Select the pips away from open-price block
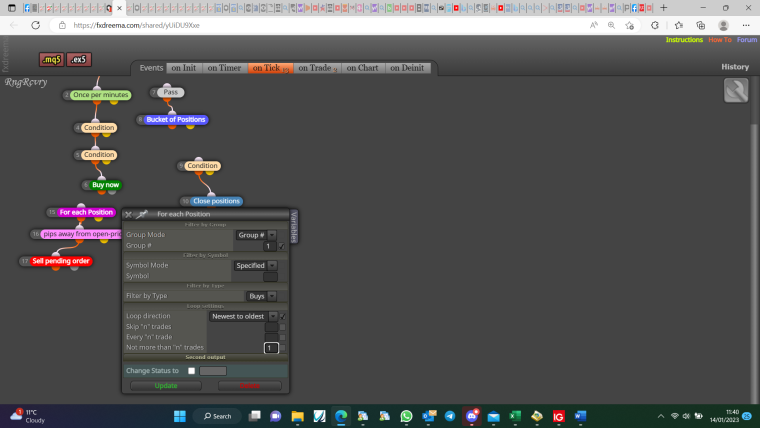This screenshot has width=760, height=428. pyautogui.click(x=81, y=234)
